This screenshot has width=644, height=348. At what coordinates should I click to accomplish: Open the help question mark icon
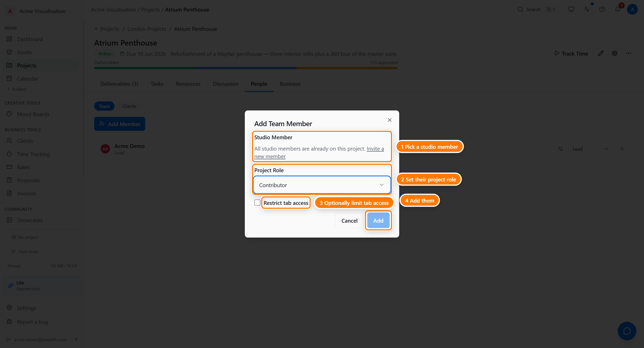tap(602, 9)
